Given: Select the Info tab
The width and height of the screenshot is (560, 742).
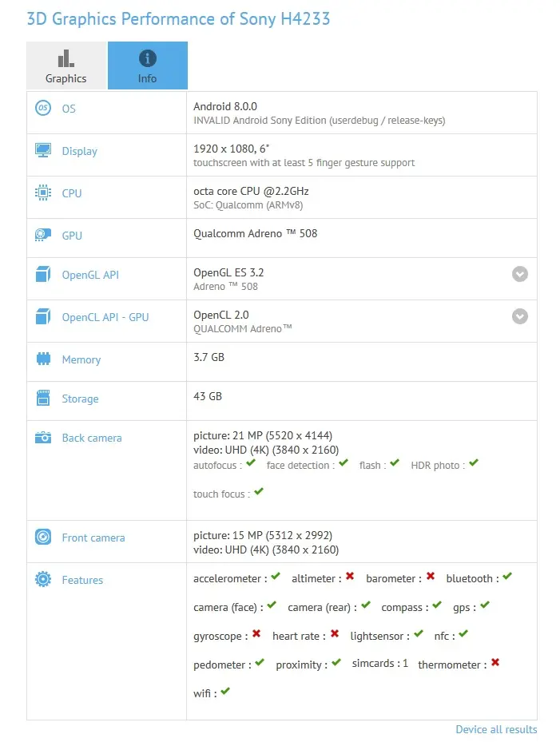Looking at the screenshot, I should pos(148,65).
